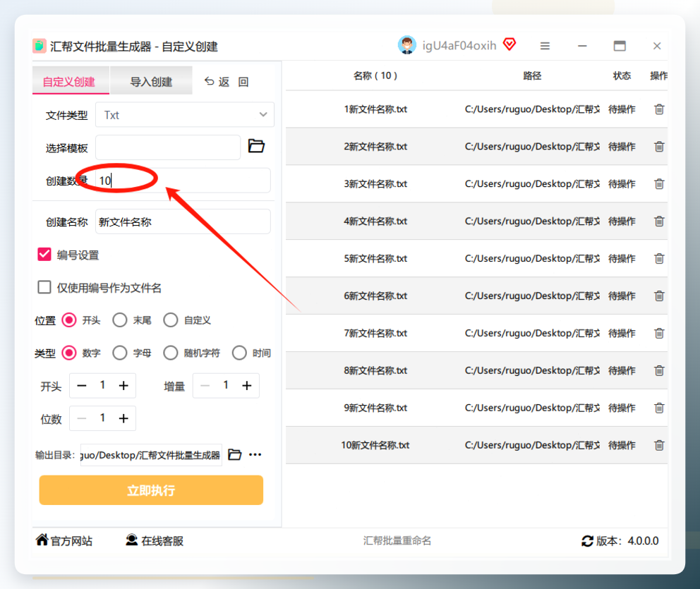
Task: Delete the 6新文件名称.txt row
Action: coord(659,296)
